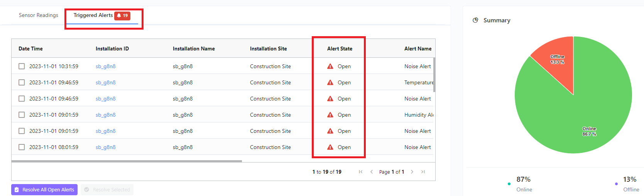Click the Summary pie chart icon
Screen dimensions: 644x196
pyautogui.click(x=475, y=20)
